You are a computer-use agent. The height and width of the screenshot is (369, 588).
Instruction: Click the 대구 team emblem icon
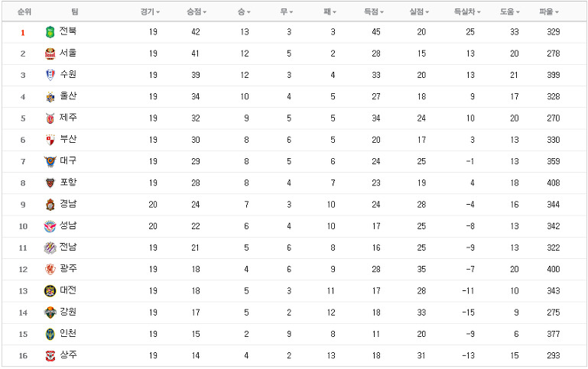click(x=50, y=162)
